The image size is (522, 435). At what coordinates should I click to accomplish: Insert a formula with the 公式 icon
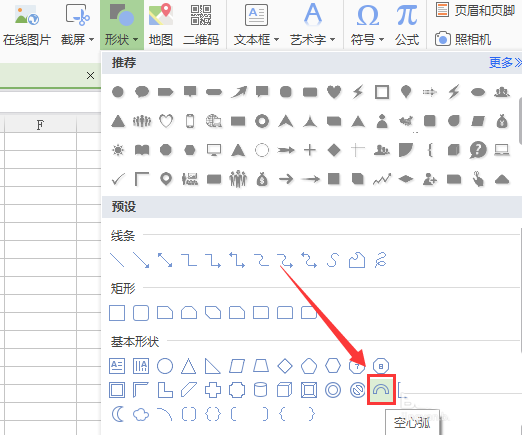(407, 25)
